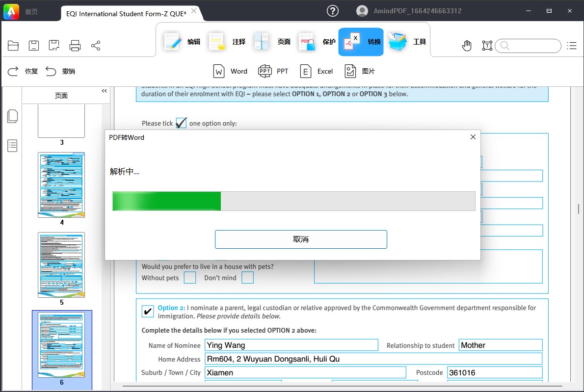
Task: Click the share icon
Action: tap(96, 46)
